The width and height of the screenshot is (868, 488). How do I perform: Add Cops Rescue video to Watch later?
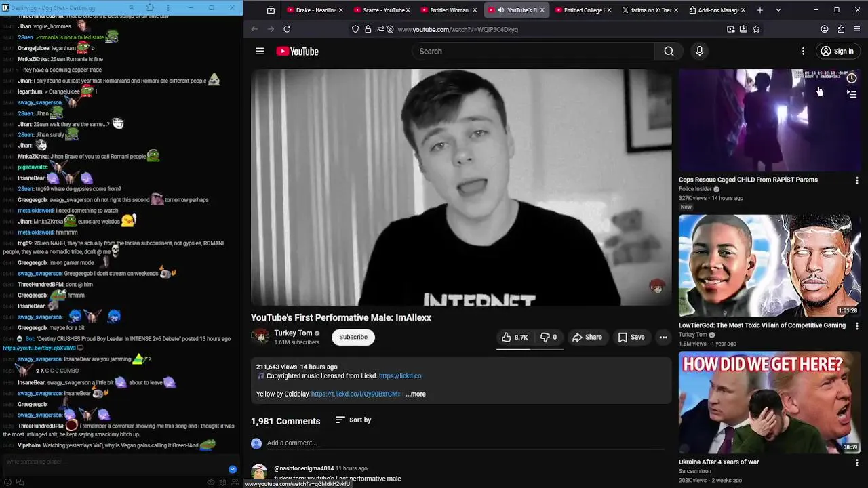pos(852,78)
